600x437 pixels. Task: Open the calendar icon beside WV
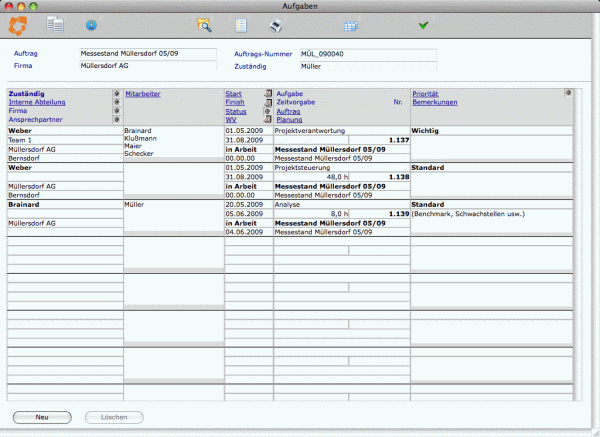pyautogui.click(x=268, y=119)
